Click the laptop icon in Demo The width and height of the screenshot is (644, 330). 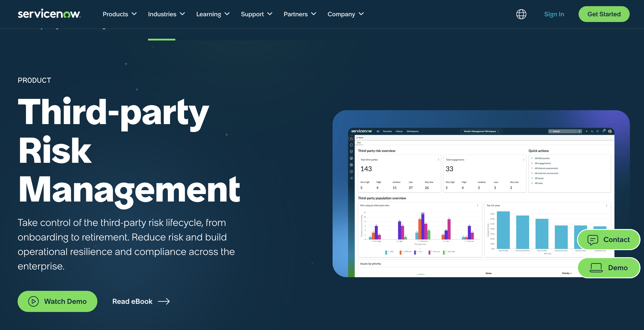coord(596,268)
